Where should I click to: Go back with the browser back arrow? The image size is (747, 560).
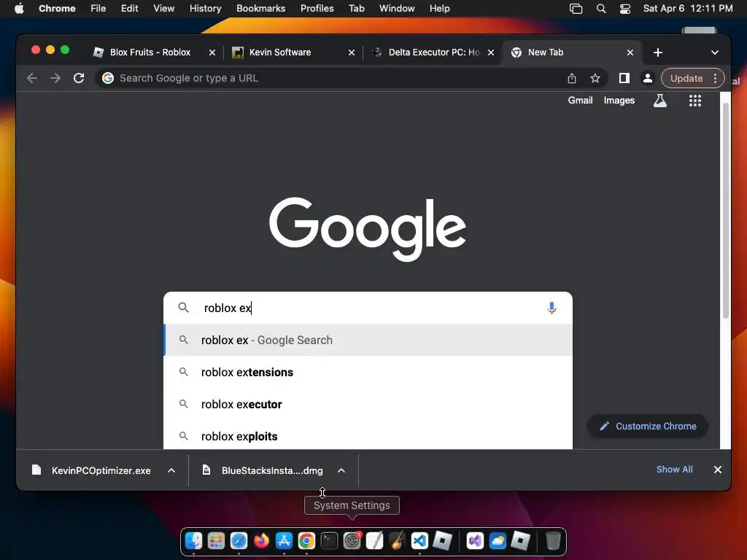[32, 78]
